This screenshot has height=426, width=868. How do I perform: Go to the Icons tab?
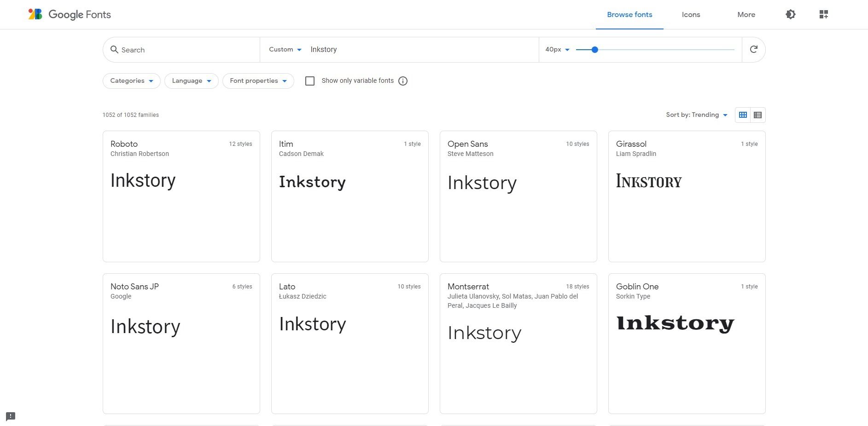click(x=691, y=15)
